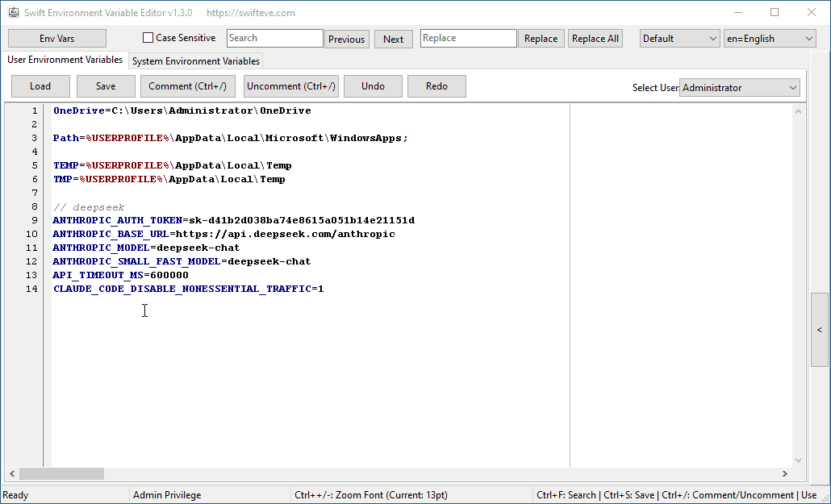The height and width of the screenshot is (504, 831).
Task: Click the Replace button
Action: click(x=541, y=38)
